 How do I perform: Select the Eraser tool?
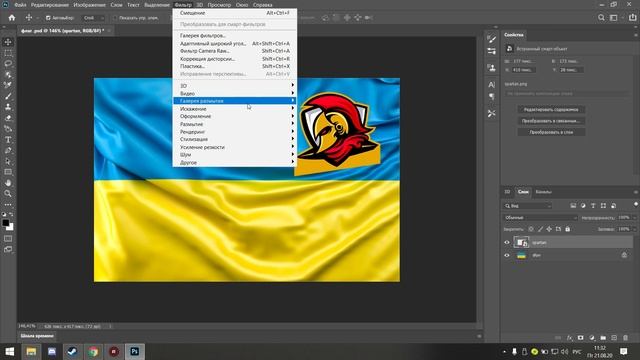point(8,118)
